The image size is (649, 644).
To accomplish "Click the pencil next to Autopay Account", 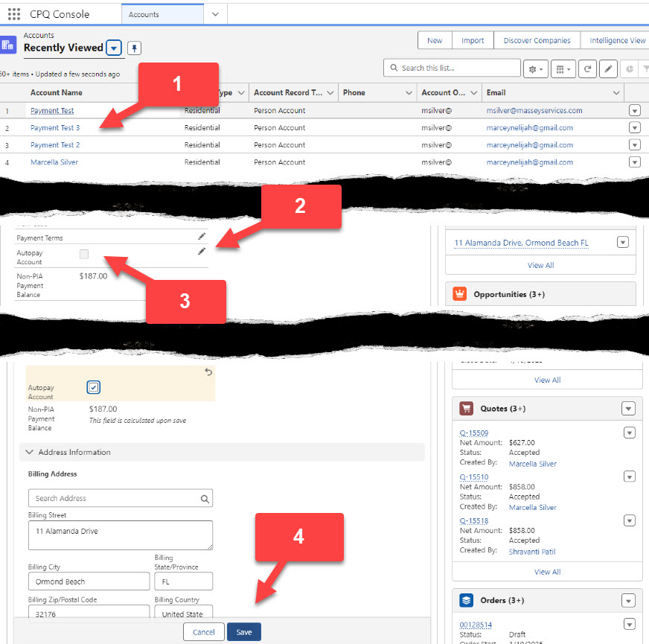I will click(x=202, y=252).
